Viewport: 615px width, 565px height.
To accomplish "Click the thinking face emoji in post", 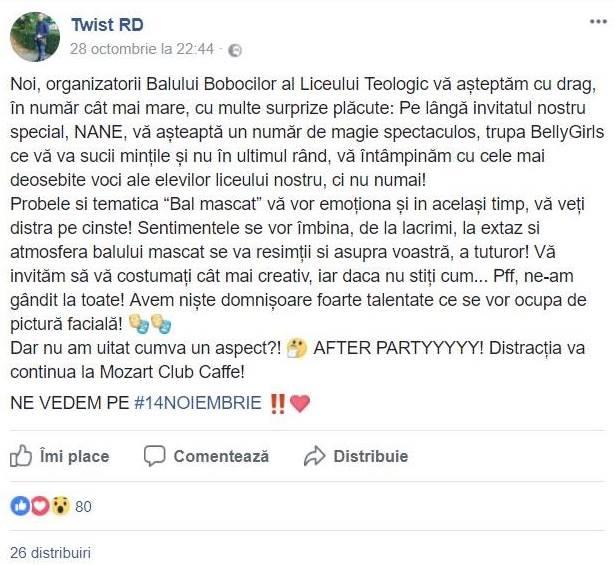I will click(296, 347).
